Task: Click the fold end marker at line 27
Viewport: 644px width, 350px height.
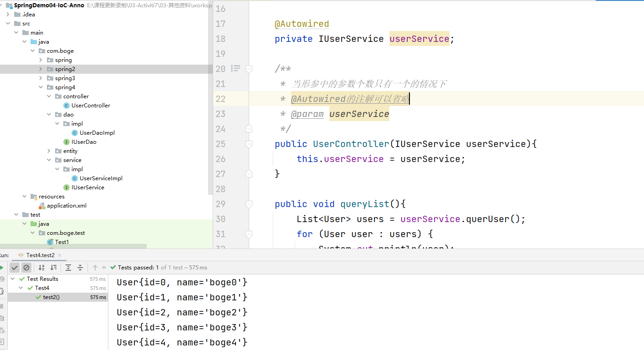Action: coord(249,174)
